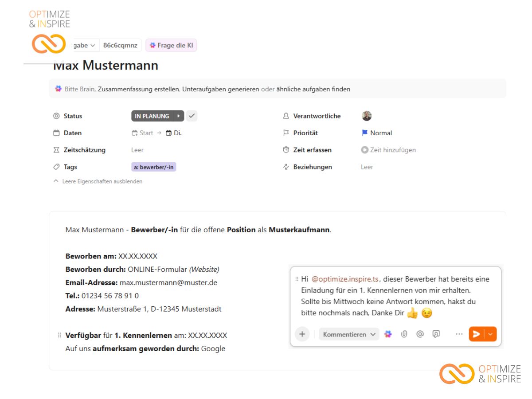
Task: Click the blue Normal priority flag
Action: pyautogui.click(x=365, y=133)
